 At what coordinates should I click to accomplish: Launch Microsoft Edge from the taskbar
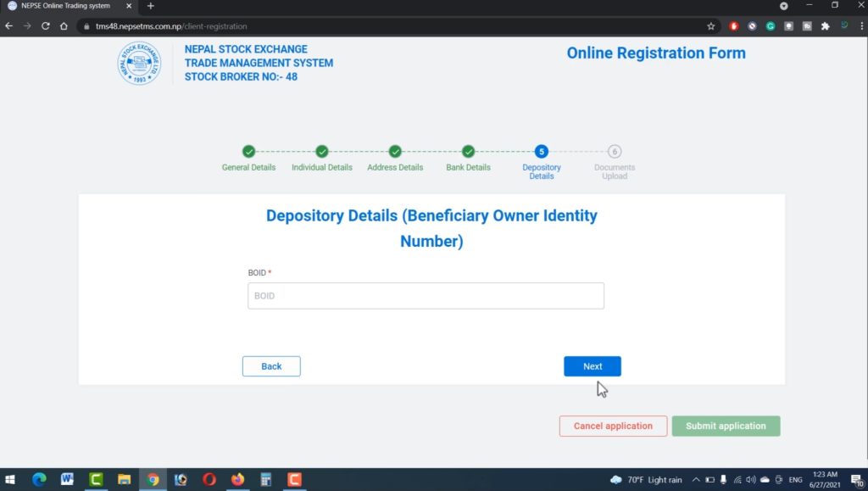tap(39, 479)
